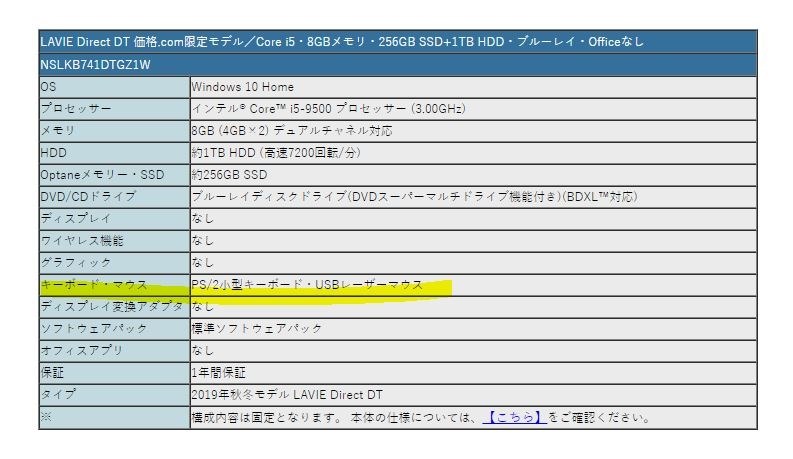793x459 pixels.
Task: Click the ディスプレイ label cell
Action: pos(114,219)
